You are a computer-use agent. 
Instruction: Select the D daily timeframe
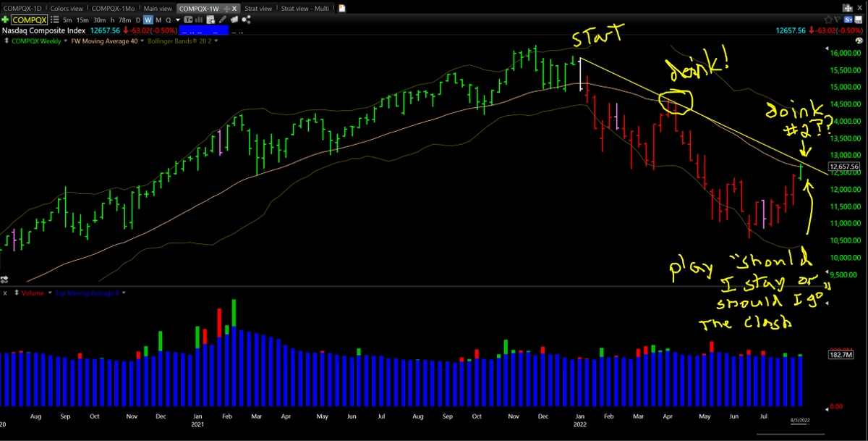138,20
